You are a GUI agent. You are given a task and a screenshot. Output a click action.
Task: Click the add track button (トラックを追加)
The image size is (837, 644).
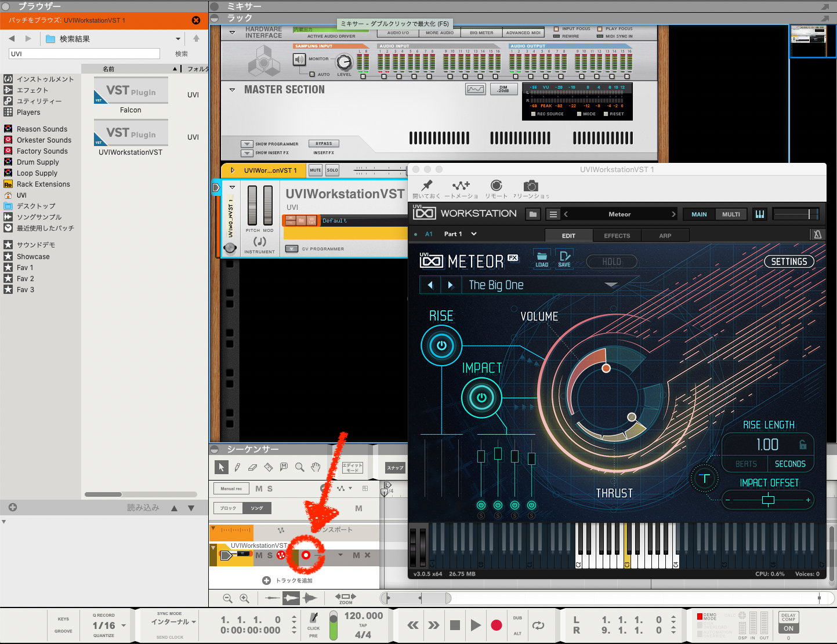pyautogui.click(x=288, y=580)
